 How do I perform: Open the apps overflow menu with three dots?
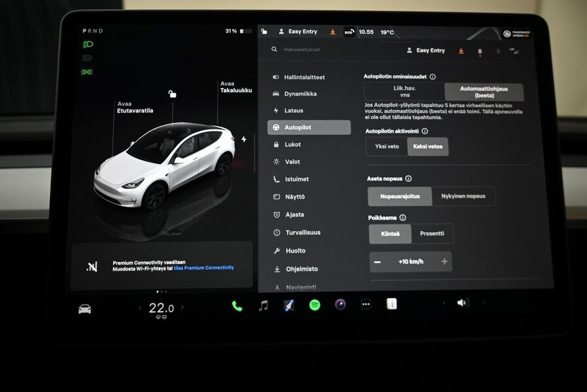[x=365, y=304]
